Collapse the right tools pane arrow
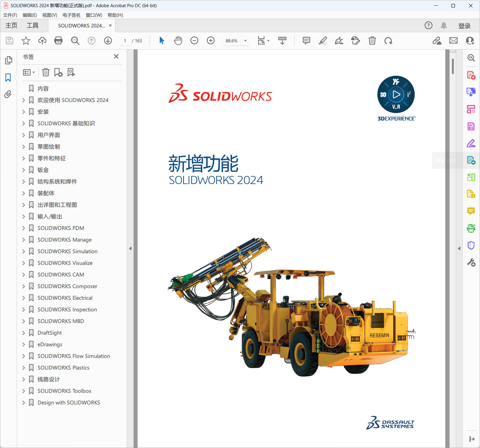This screenshot has width=480, height=448. pyautogui.click(x=459, y=248)
